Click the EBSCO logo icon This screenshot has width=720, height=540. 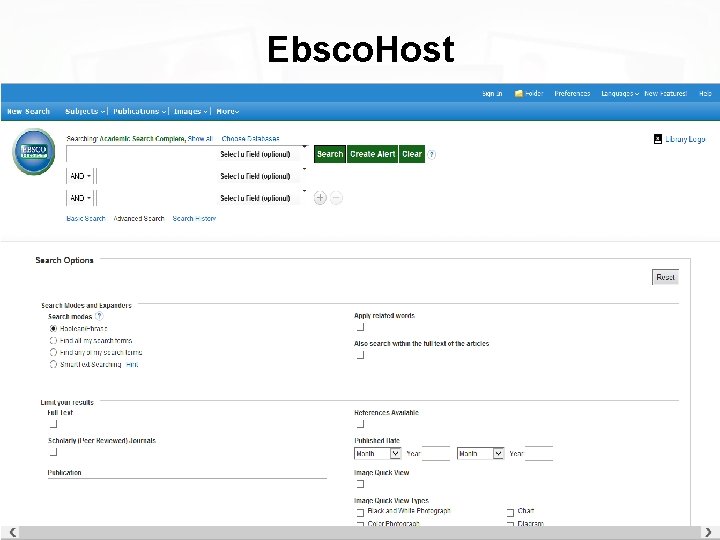click(34, 152)
